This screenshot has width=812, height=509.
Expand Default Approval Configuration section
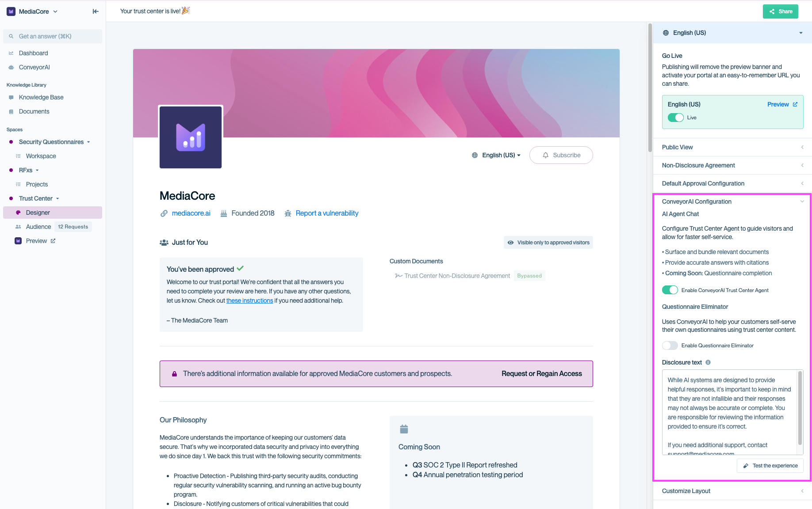[732, 183]
